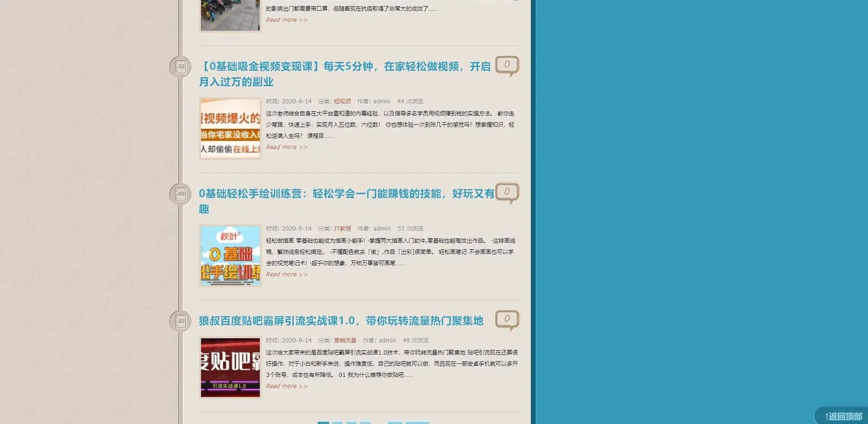Image resolution: width=868 pixels, height=424 pixels.
Task: Open comments bubble for the 0基础吸金视频变现课 post
Action: (507, 65)
